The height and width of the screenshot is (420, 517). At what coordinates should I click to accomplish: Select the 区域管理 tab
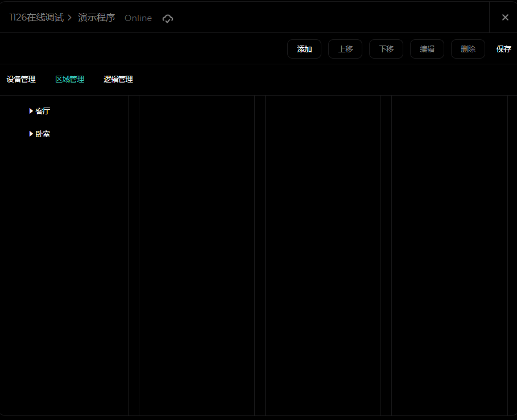pyautogui.click(x=69, y=79)
